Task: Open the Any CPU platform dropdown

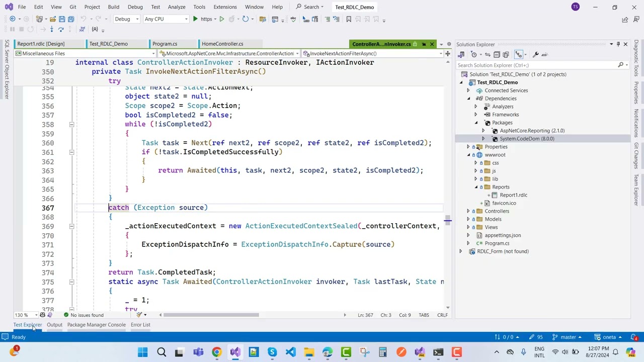Action: pos(166,19)
